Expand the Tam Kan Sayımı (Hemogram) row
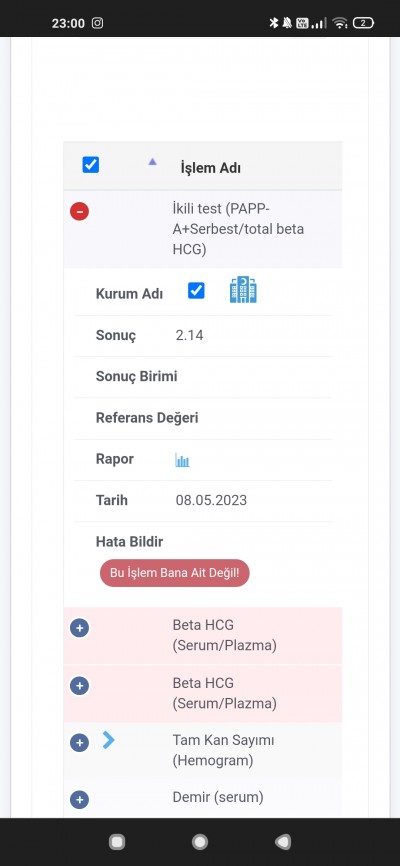 (x=80, y=743)
